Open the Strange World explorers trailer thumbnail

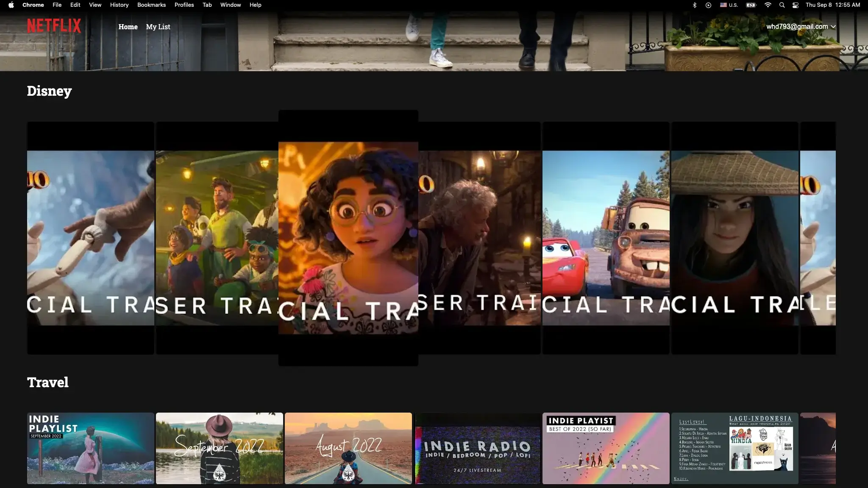(x=217, y=238)
